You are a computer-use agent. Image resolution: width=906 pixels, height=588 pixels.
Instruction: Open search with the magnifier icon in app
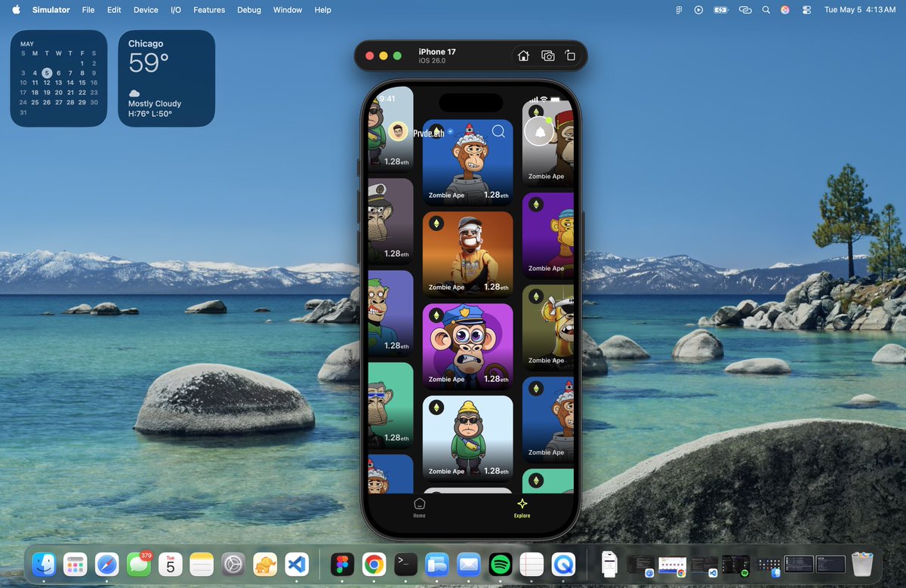(x=498, y=131)
